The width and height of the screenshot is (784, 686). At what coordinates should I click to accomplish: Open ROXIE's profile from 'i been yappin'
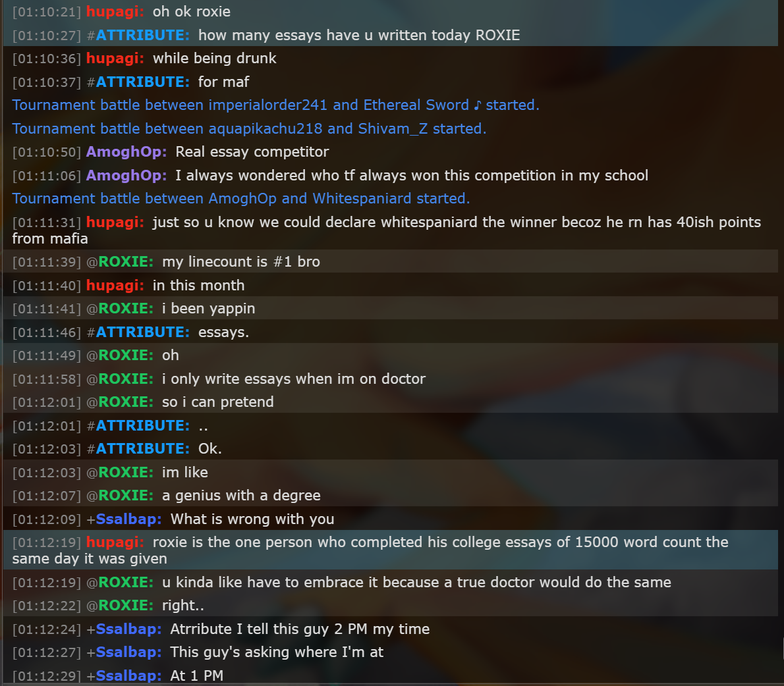tap(125, 308)
